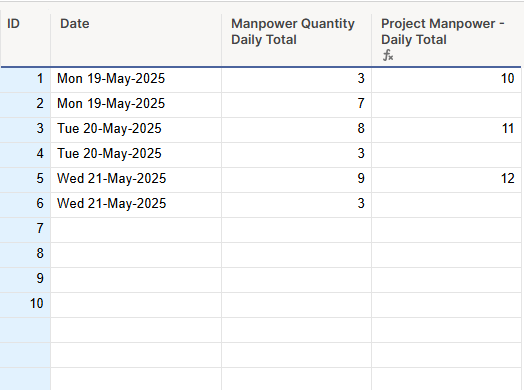The width and height of the screenshot is (524, 390).
Task: Click the formula fx icon in header
Action: (388, 55)
